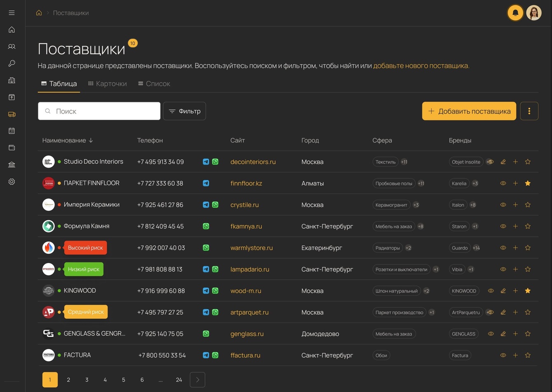Open the home breadcrumb icon
Screen dimensions: 552x392
pyautogui.click(x=39, y=13)
